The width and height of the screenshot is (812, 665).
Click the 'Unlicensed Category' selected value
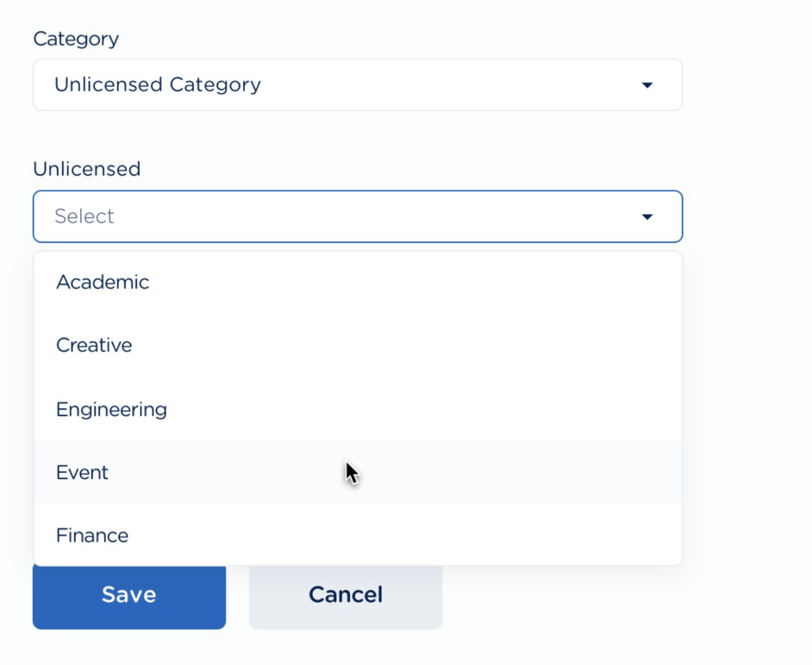158,85
